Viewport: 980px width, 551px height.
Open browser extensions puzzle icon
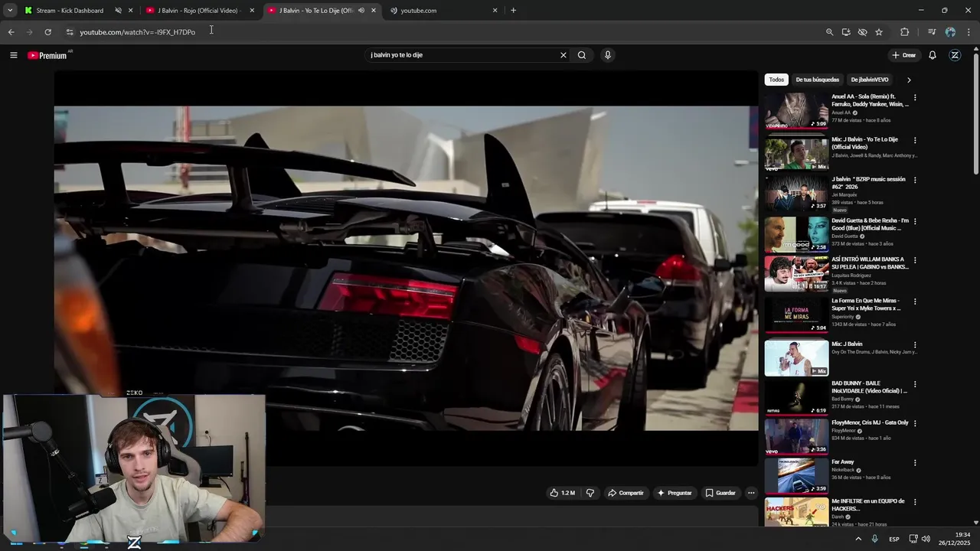tap(905, 32)
